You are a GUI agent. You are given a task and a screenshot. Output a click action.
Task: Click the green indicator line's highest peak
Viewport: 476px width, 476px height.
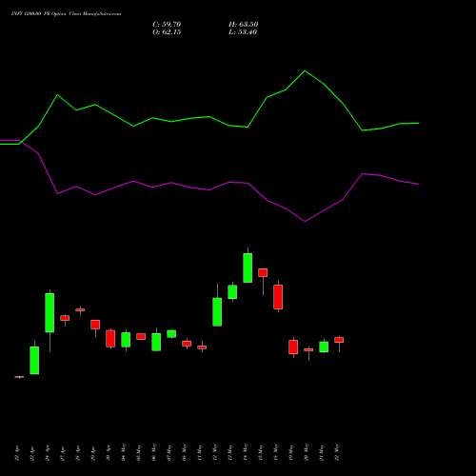(x=305, y=70)
